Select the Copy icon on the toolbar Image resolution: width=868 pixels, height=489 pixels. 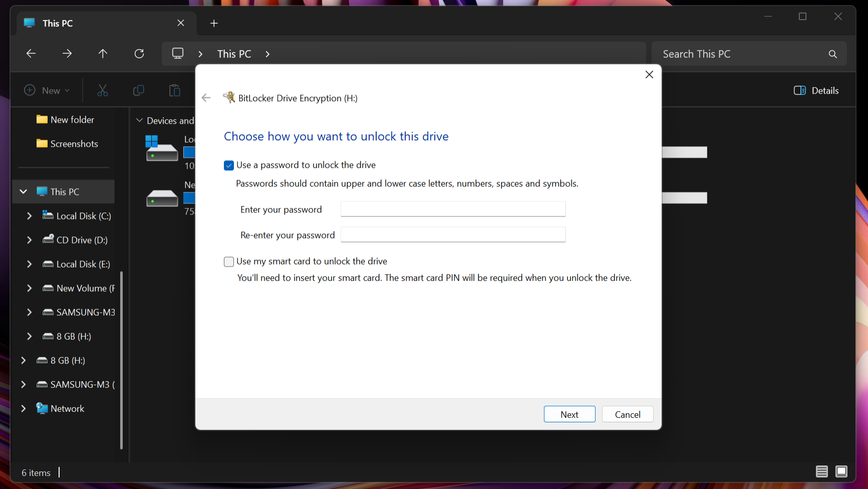point(138,90)
